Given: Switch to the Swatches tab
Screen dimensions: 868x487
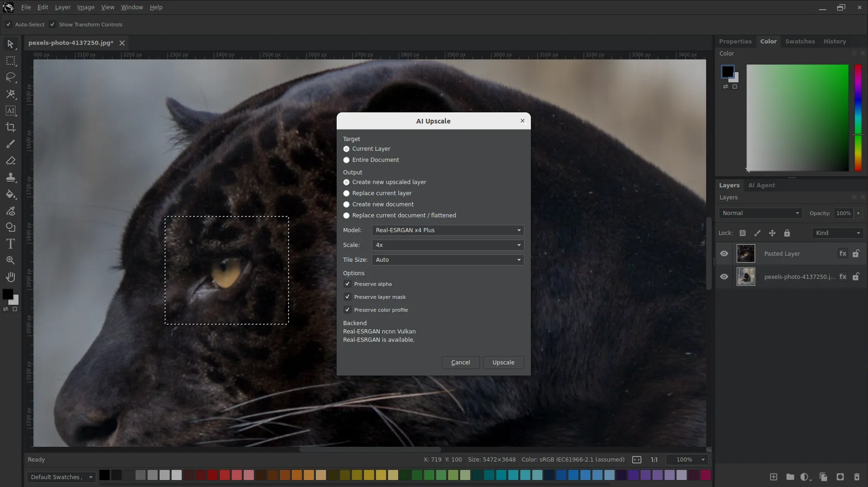Looking at the screenshot, I should (800, 42).
